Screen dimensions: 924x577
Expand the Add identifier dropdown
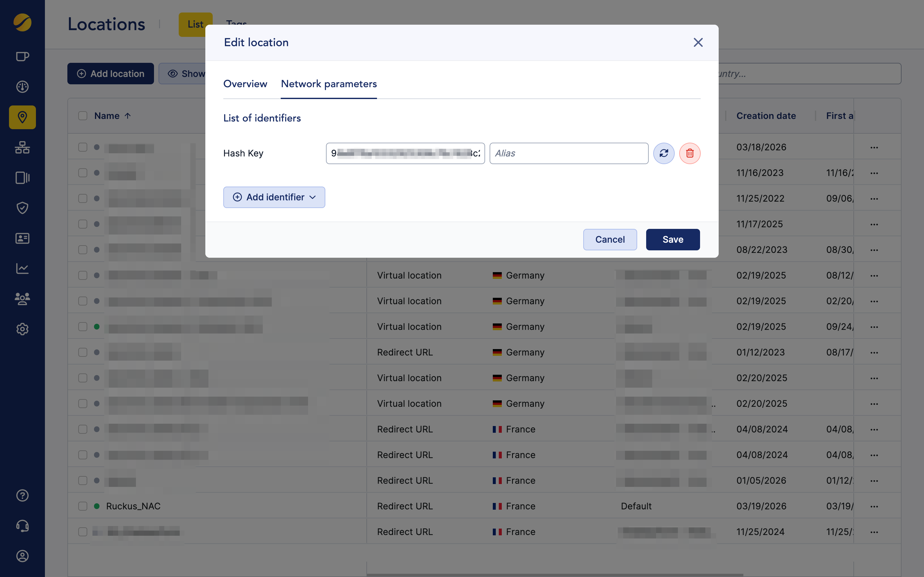pos(274,197)
